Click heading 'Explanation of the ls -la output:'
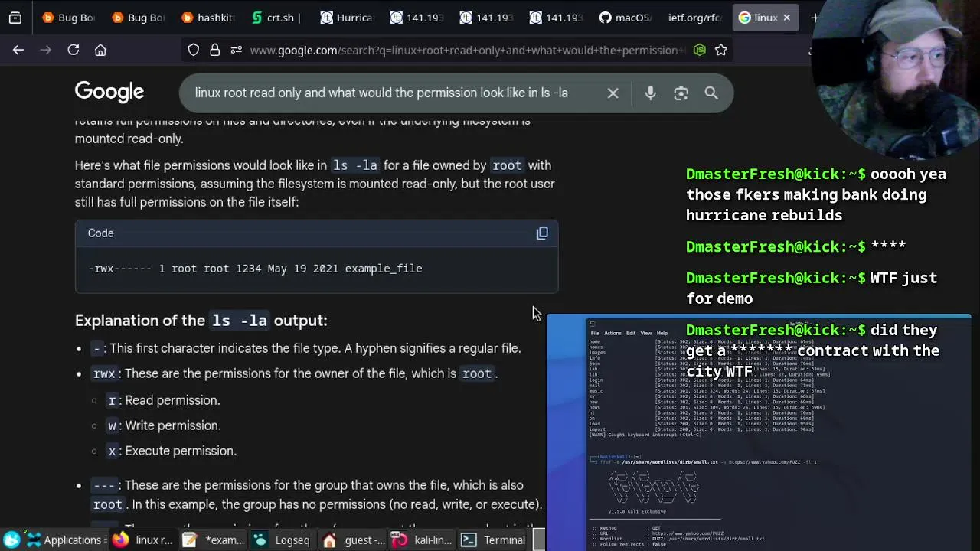Screen dimensions: 980x551 coord(201,321)
